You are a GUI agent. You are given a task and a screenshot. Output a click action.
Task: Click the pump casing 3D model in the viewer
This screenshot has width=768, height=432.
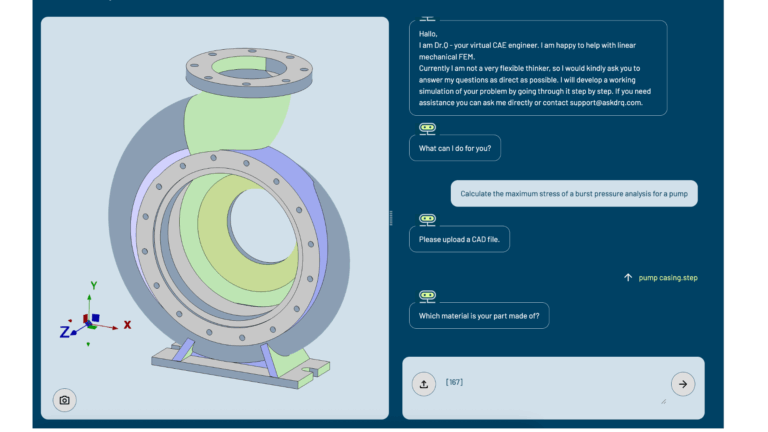click(230, 220)
